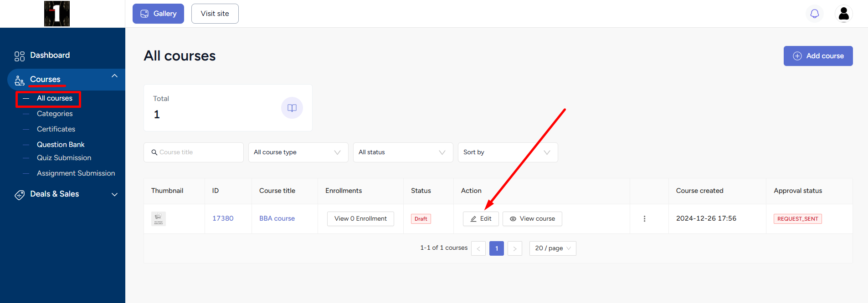Open the All course type dropdown
Image resolution: width=868 pixels, height=303 pixels.
[298, 152]
